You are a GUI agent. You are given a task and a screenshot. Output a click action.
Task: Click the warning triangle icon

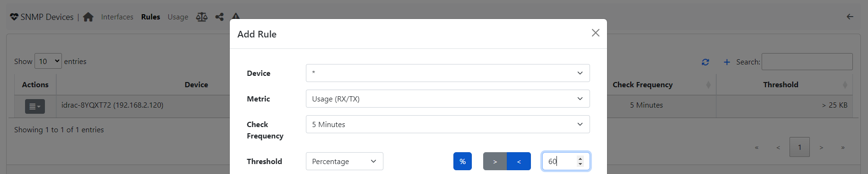point(236,17)
